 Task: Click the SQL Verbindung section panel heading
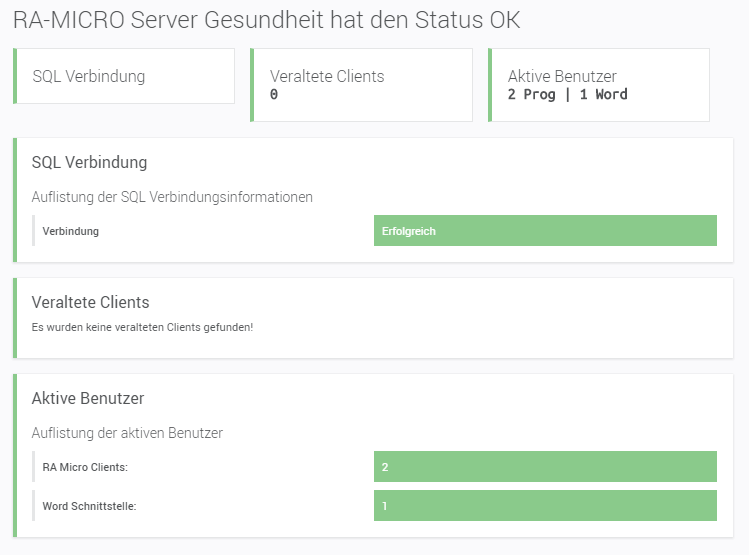pyautogui.click(x=90, y=162)
